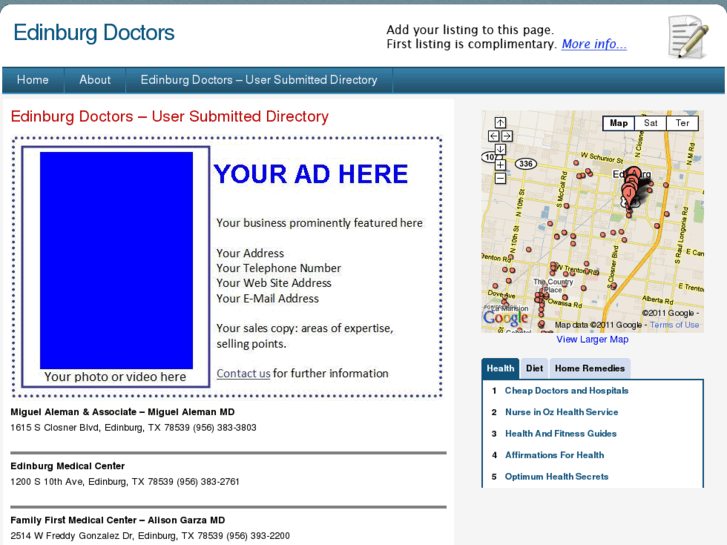Switch map to Sat view
727x545 pixels.
click(x=650, y=123)
